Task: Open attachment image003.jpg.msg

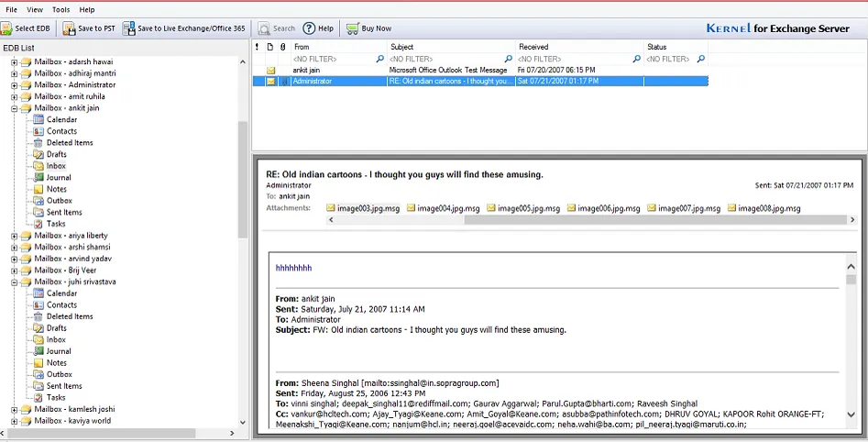Action: pyautogui.click(x=363, y=208)
